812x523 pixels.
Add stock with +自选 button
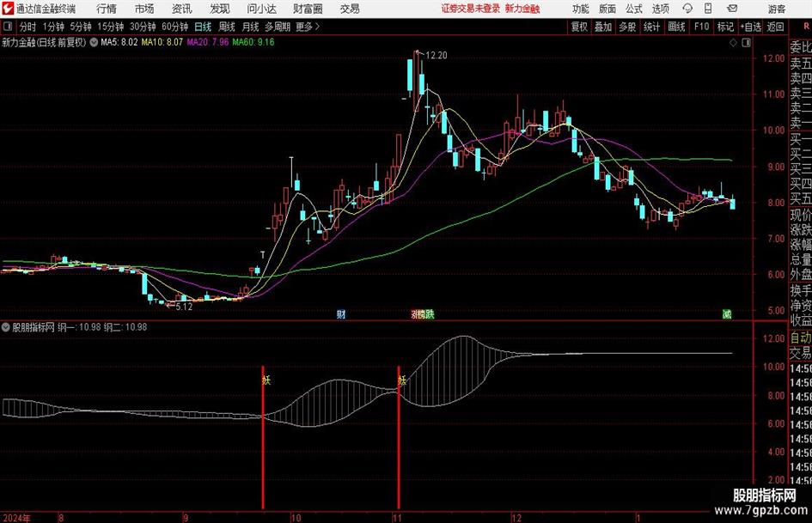(x=750, y=27)
